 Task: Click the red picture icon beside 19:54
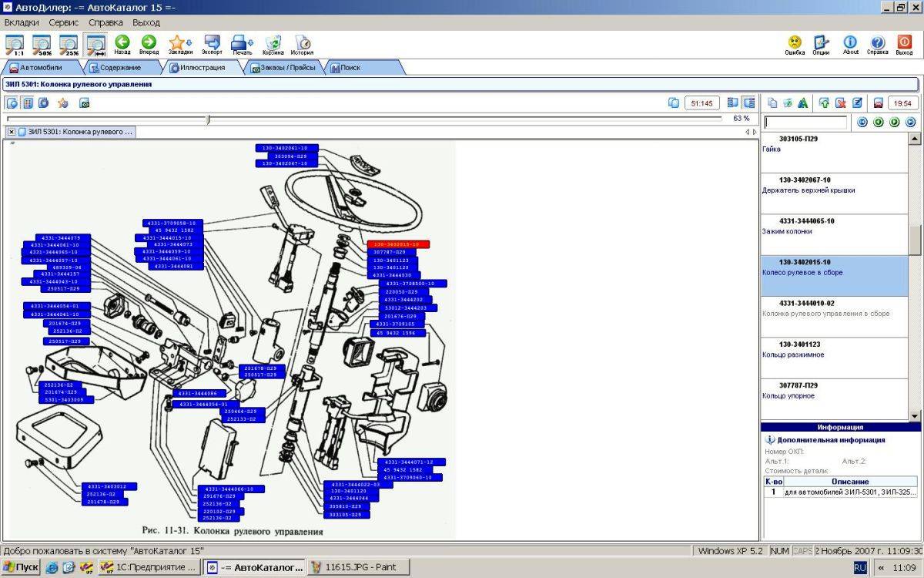(878, 102)
